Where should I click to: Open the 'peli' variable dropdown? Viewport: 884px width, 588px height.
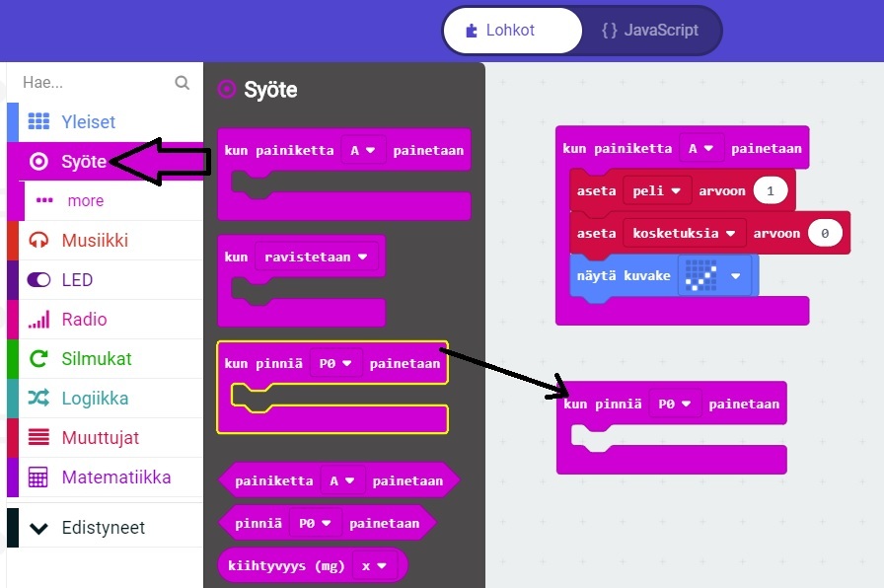(657, 190)
